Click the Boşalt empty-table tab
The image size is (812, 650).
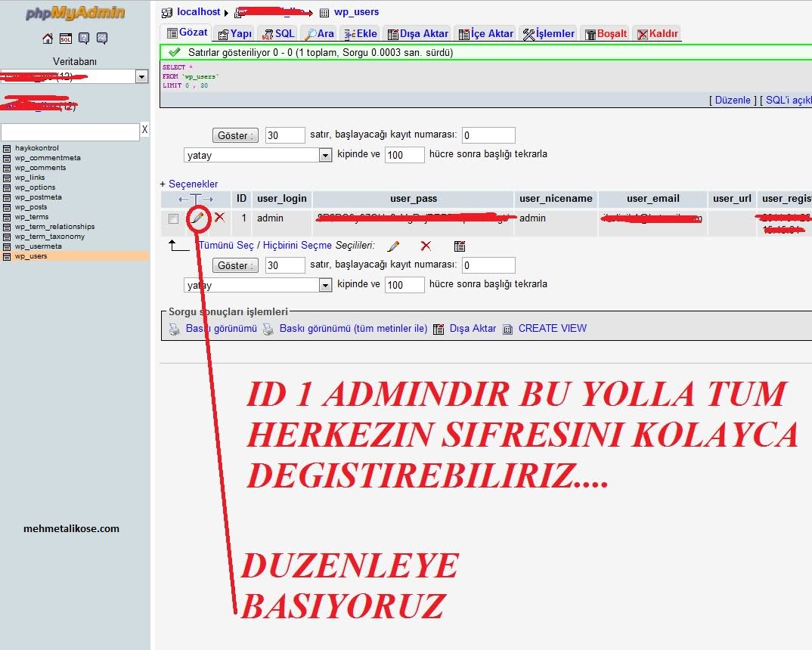tap(606, 34)
